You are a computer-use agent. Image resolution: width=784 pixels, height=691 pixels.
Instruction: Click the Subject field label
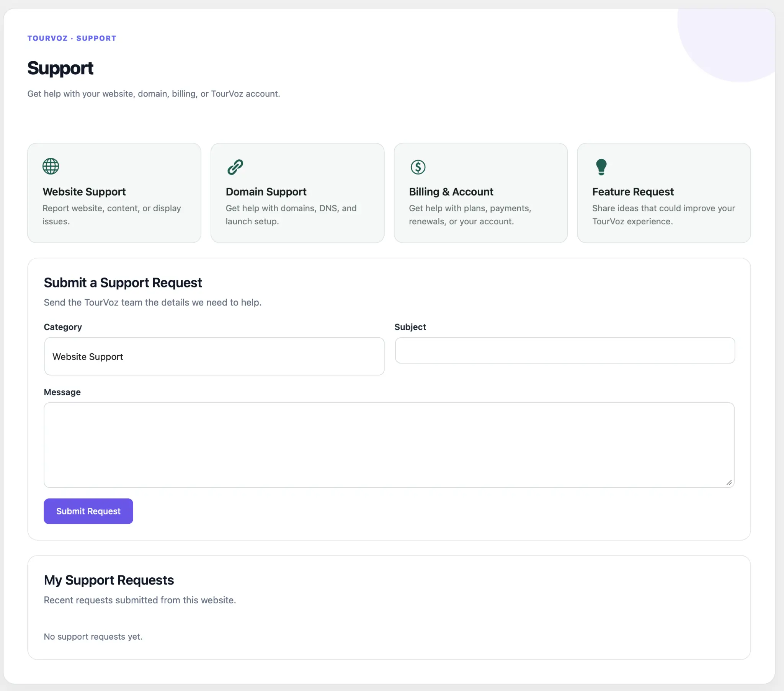[410, 327]
